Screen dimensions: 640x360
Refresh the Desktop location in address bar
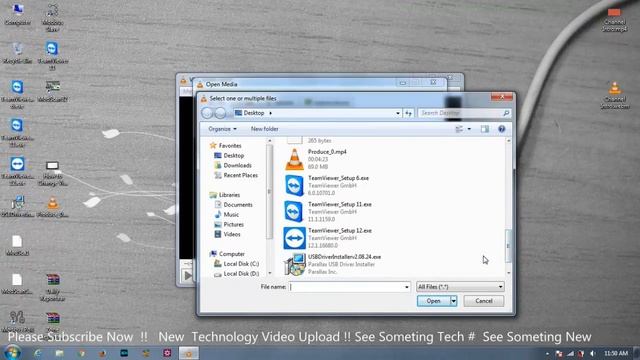409,113
